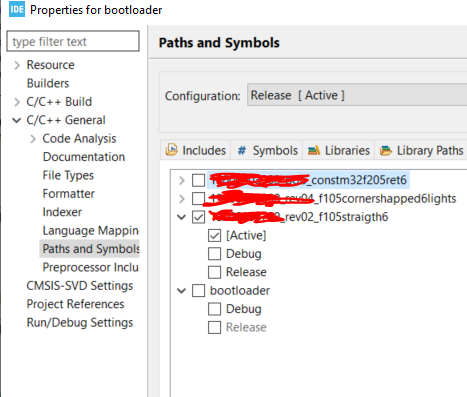Expand the C/C++ Build category
The image size is (467, 397).
pyautogui.click(x=17, y=102)
